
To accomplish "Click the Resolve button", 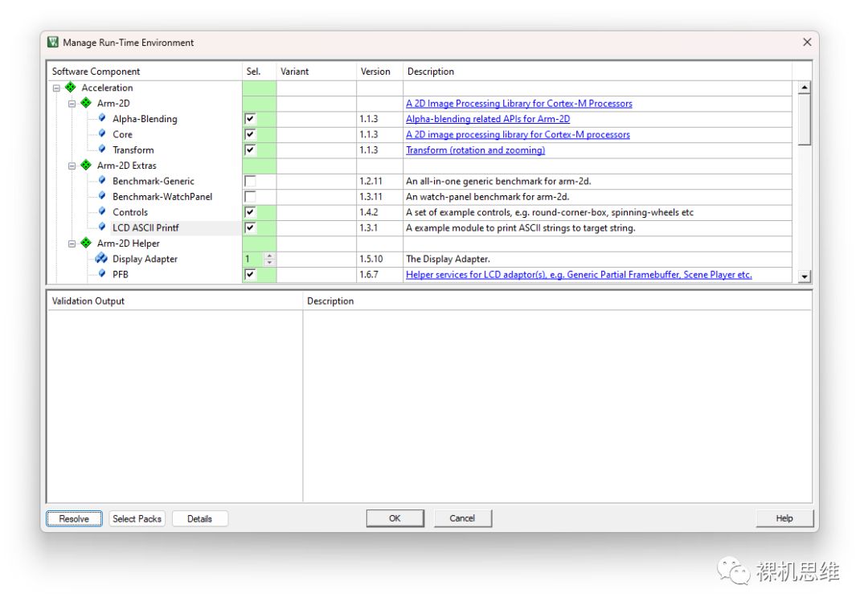I will 74,518.
